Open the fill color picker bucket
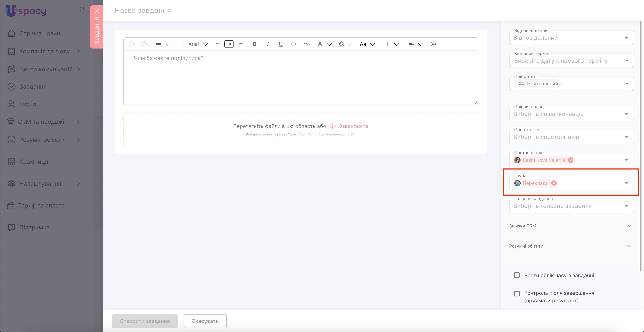This screenshot has height=332, width=644. (341, 44)
